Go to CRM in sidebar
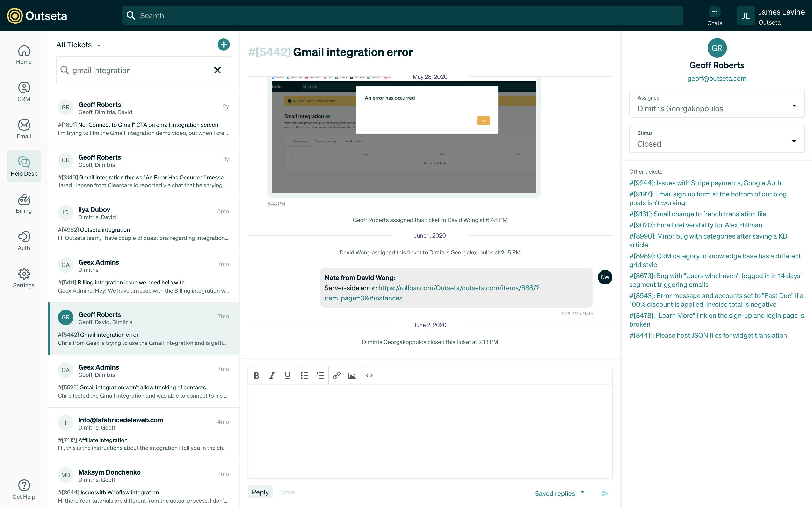The height and width of the screenshot is (508, 812). (24, 92)
